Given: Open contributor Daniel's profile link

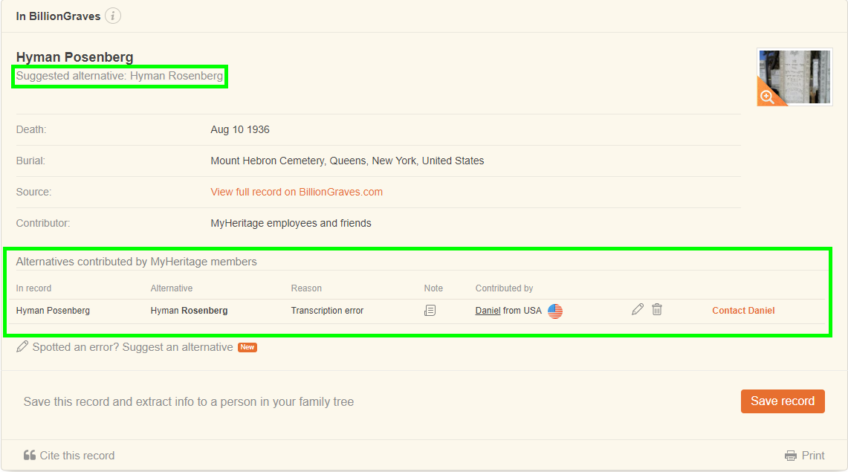Looking at the screenshot, I should tap(487, 311).
